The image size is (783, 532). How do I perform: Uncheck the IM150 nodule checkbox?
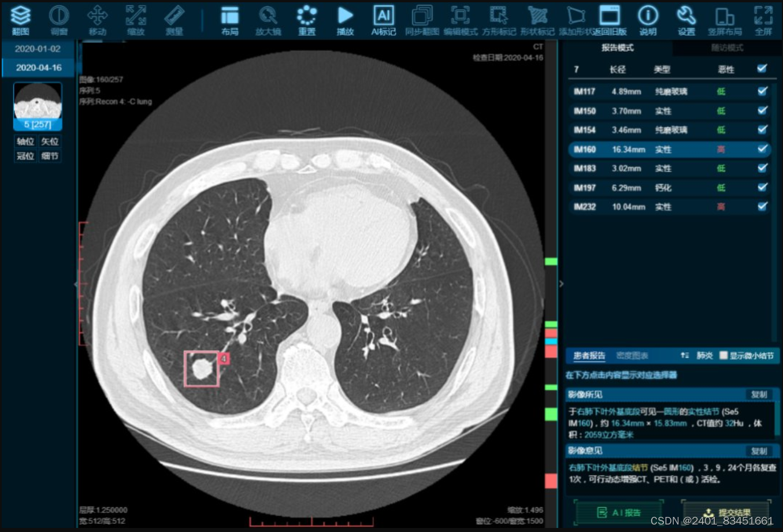point(762,110)
